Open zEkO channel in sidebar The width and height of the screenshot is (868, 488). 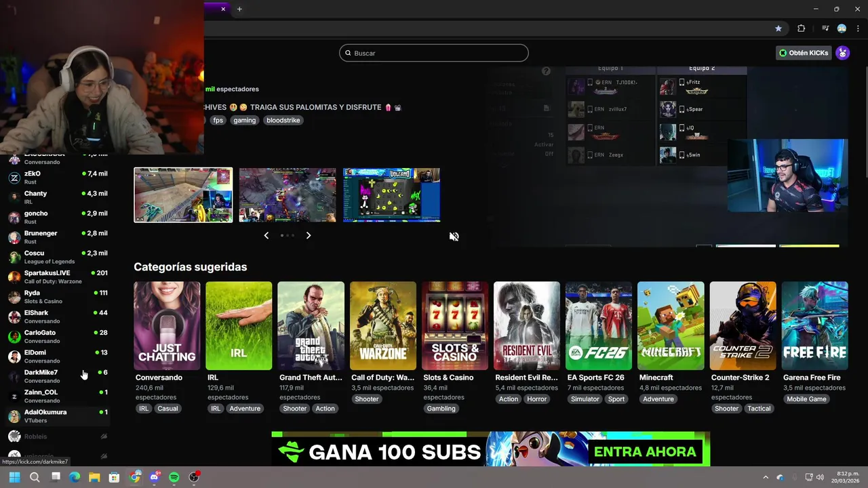(58, 178)
